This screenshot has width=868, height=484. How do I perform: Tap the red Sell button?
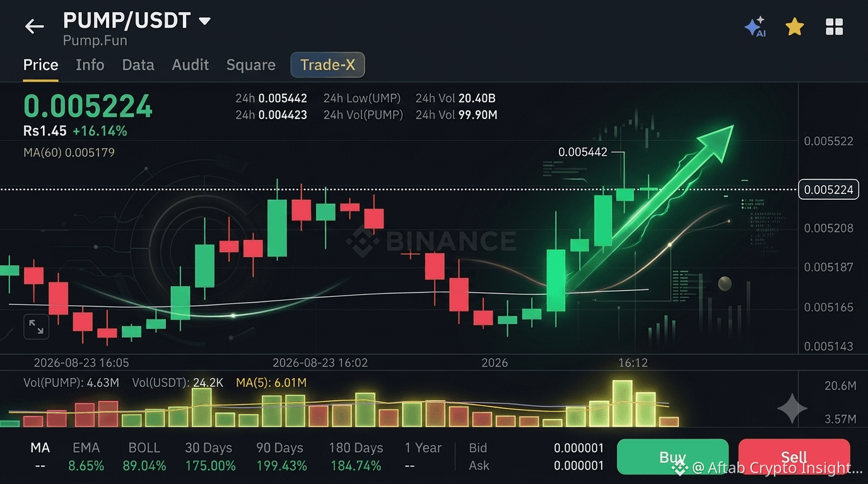pyautogui.click(x=794, y=457)
